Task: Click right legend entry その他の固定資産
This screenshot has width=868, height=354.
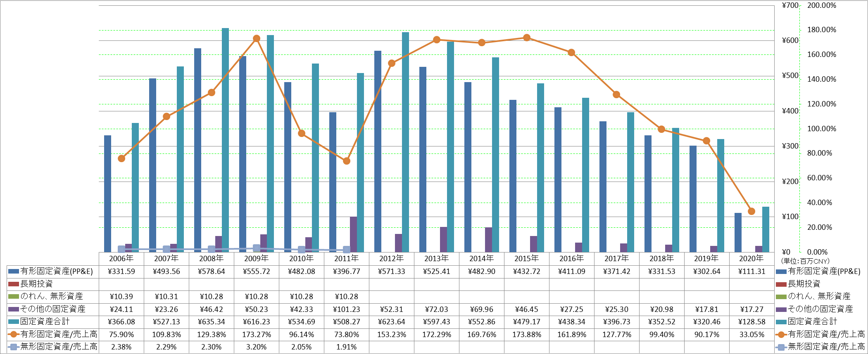Action: coord(820,309)
